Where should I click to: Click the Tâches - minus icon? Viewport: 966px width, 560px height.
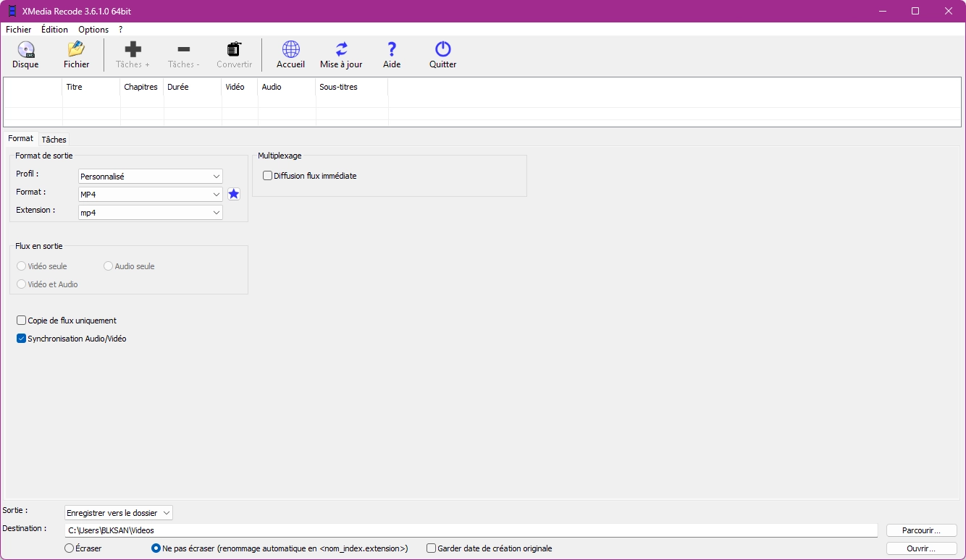183,49
